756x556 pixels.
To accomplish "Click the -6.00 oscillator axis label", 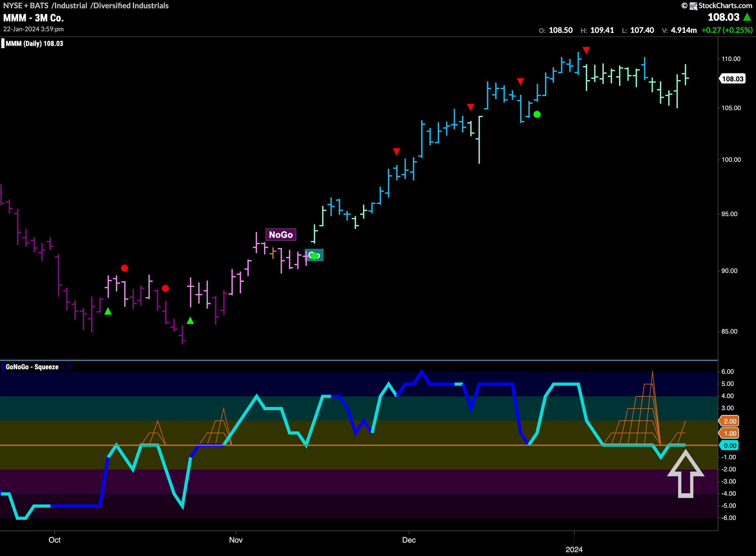I will (729, 518).
